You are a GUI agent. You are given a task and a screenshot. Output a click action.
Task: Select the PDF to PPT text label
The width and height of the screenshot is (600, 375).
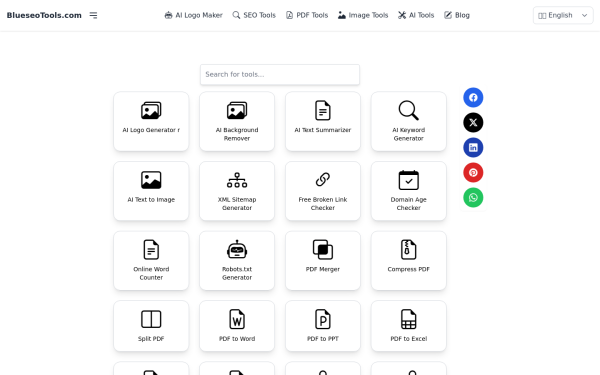click(323, 339)
